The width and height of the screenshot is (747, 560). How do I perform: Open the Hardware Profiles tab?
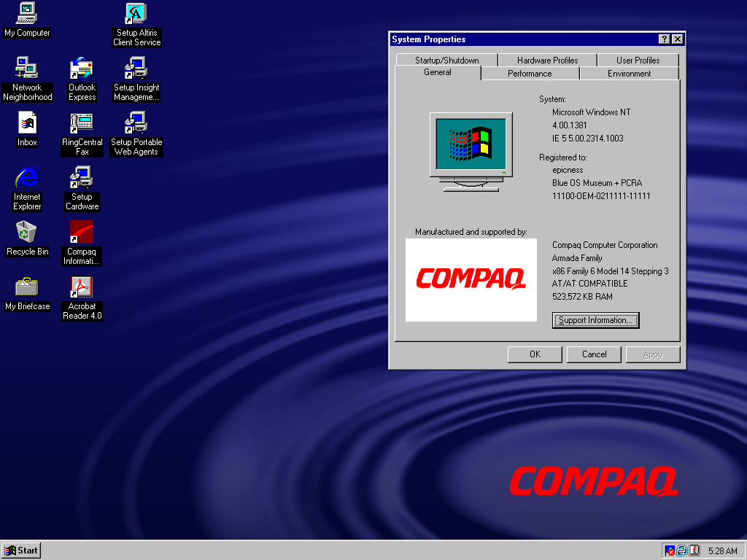[547, 60]
